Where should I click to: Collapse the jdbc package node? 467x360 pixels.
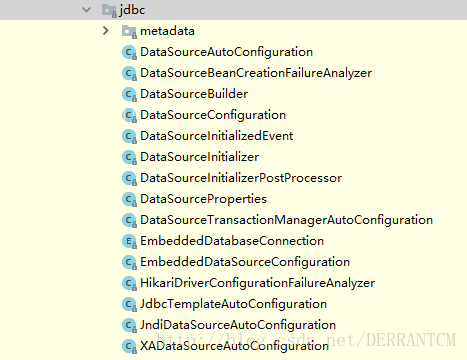pyautogui.click(x=86, y=10)
